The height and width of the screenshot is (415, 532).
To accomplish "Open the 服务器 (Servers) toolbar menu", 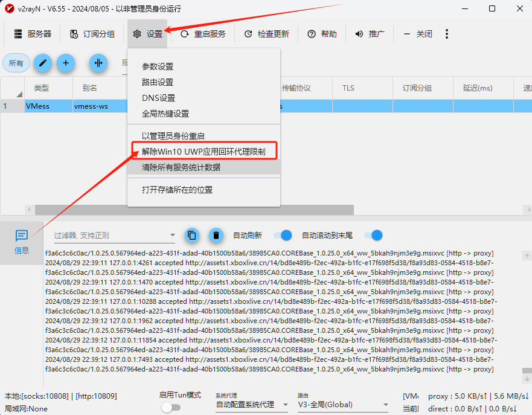I will pyautogui.click(x=33, y=34).
